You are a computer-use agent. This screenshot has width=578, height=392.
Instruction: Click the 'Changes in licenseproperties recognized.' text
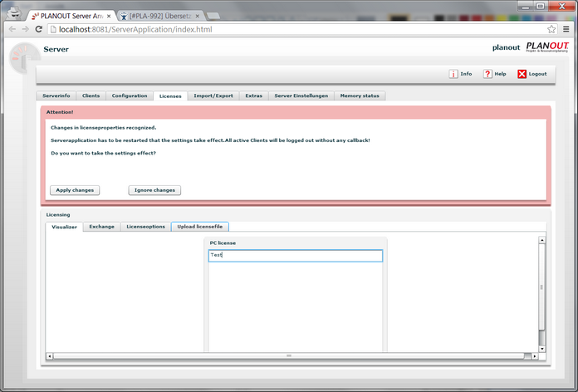coord(104,128)
